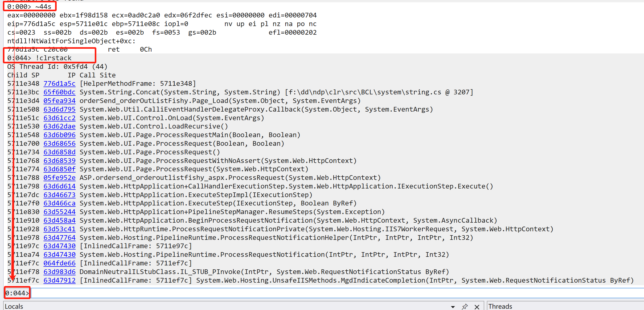Screen dimensions: 644x310
Task: Open address link 63d55244 for ResumeSteps
Action: (59, 212)
